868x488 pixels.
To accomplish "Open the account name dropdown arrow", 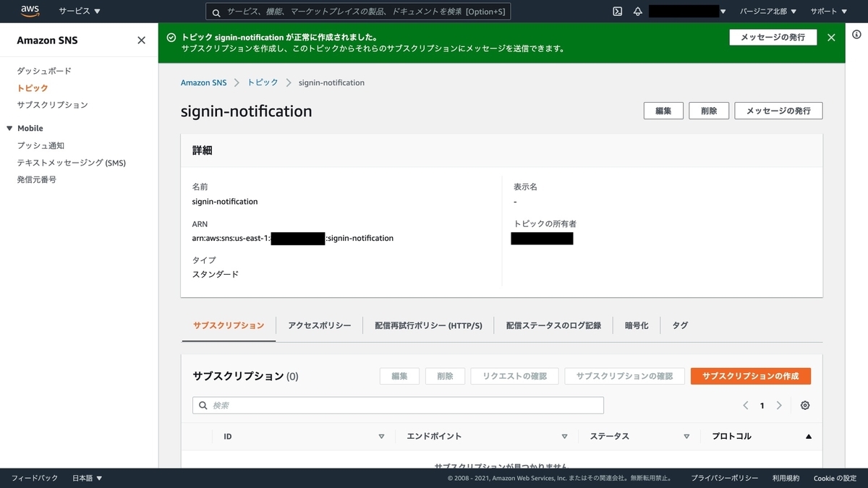I will [723, 12].
